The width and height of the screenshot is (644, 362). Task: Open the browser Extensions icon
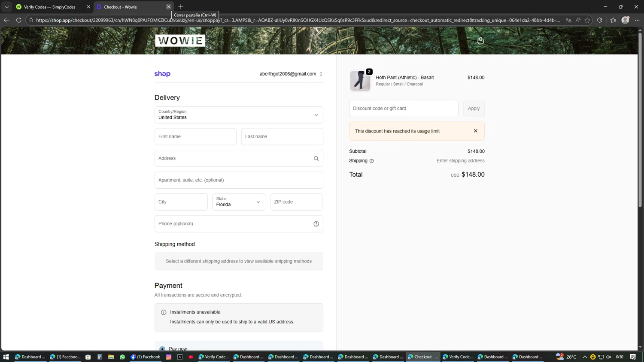point(599,20)
